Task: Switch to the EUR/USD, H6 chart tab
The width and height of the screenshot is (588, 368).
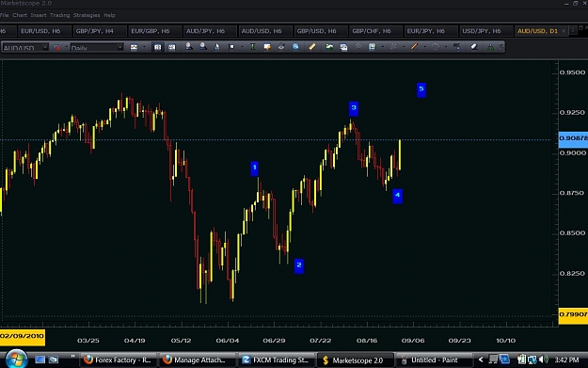Action: (x=44, y=31)
